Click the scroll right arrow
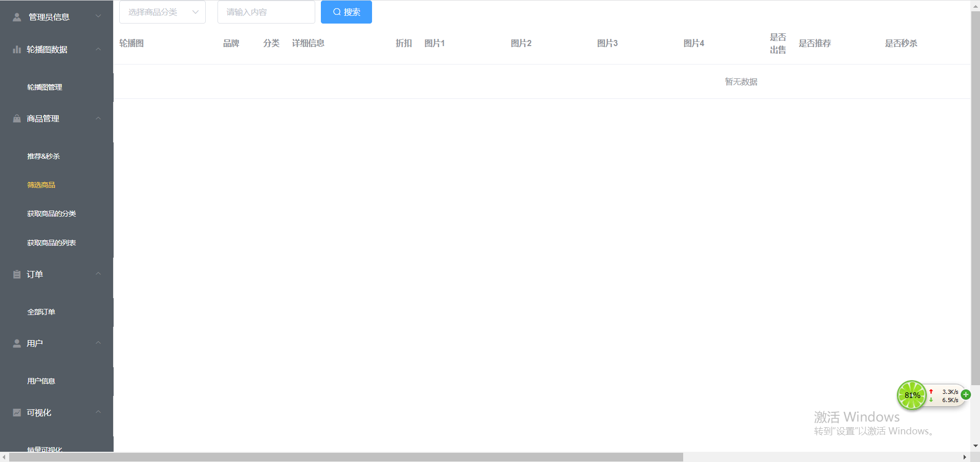The width and height of the screenshot is (980, 462). [965, 457]
